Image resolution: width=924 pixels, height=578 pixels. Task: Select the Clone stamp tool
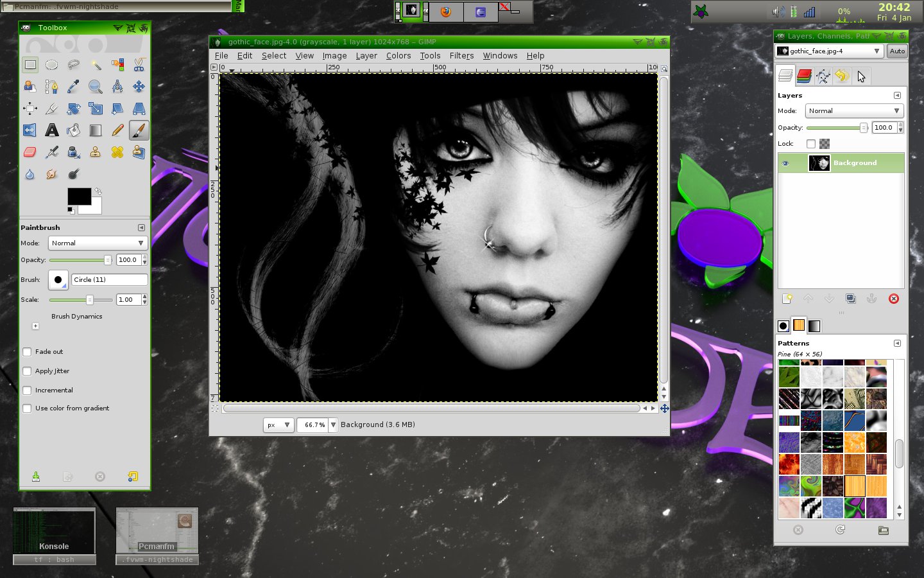(x=96, y=152)
